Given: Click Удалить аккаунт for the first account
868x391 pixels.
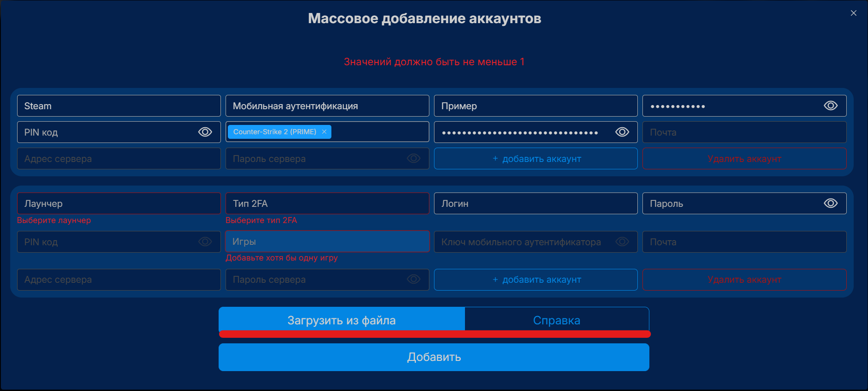Looking at the screenshot, I should [x=744, y=159].
